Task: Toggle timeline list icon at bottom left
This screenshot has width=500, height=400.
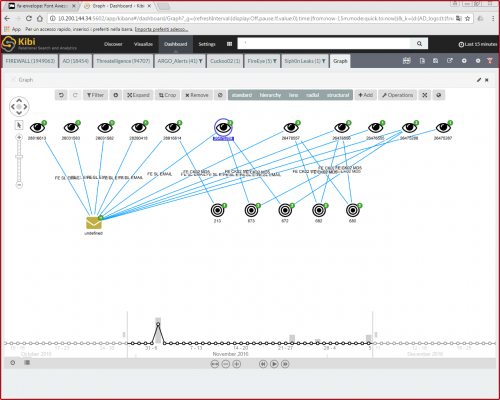Action: click(x=27, y=362)
